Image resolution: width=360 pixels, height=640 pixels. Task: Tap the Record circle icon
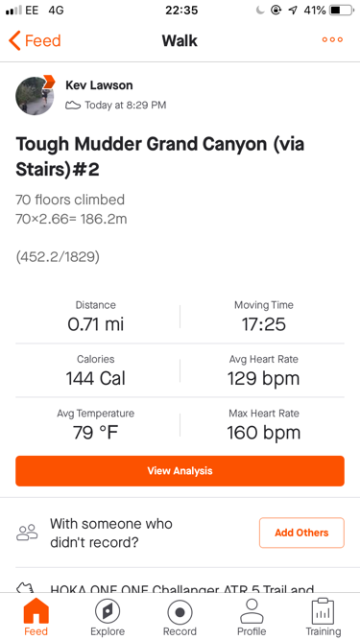pos(180,612)
